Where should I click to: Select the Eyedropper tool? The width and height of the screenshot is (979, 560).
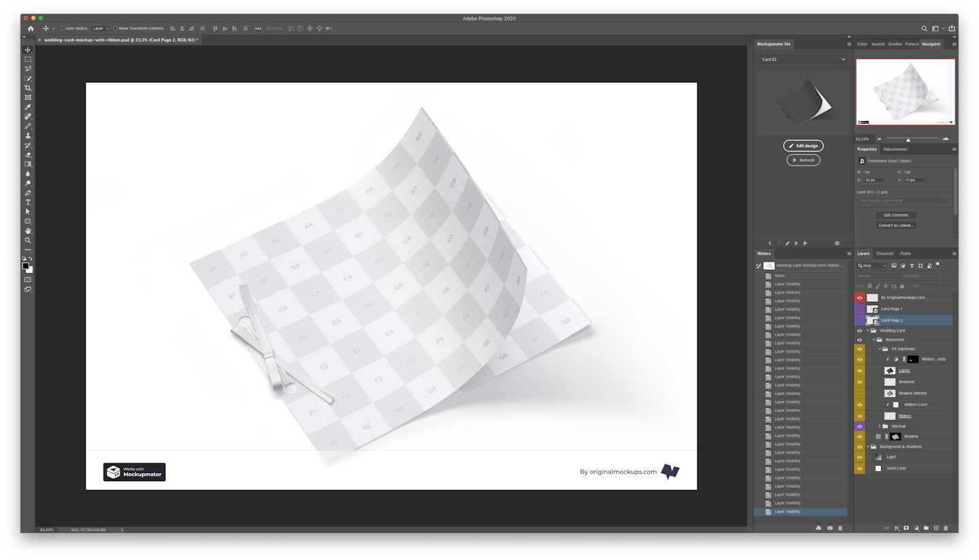[28, 107]
